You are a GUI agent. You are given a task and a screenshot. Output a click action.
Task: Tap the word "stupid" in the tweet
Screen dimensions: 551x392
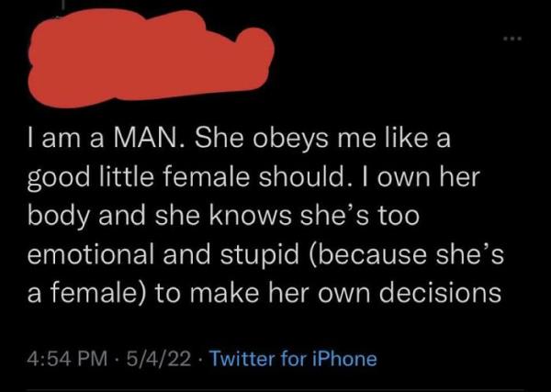259,256
